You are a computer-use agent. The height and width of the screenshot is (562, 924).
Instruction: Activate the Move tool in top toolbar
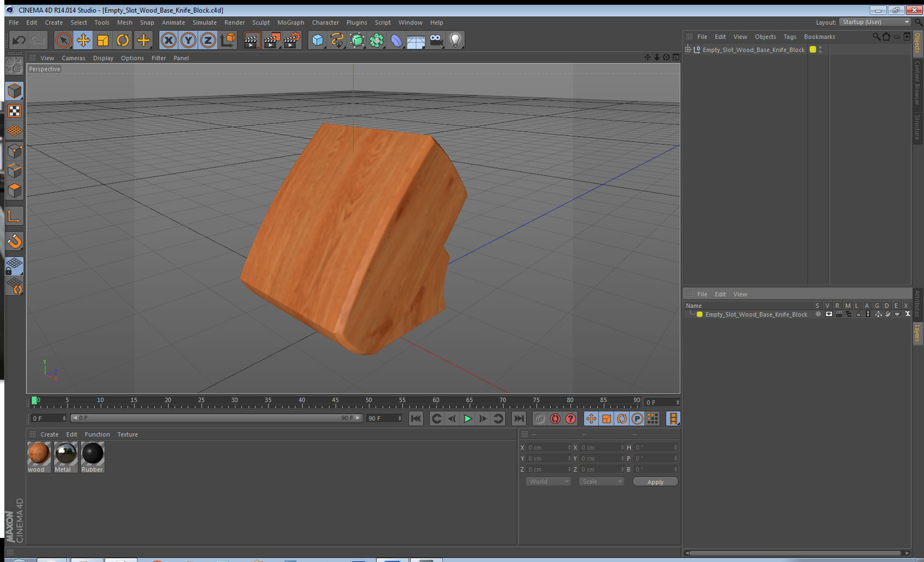tap(83, 40)
